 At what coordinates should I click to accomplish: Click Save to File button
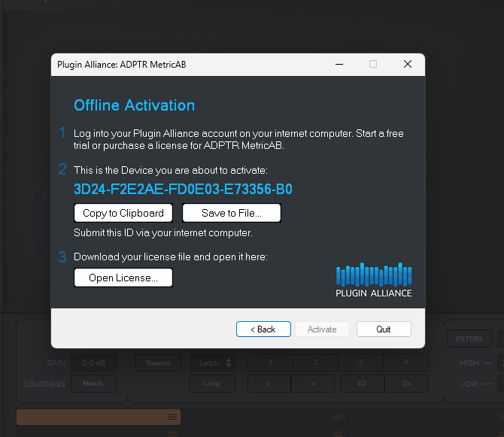(232, 213)
